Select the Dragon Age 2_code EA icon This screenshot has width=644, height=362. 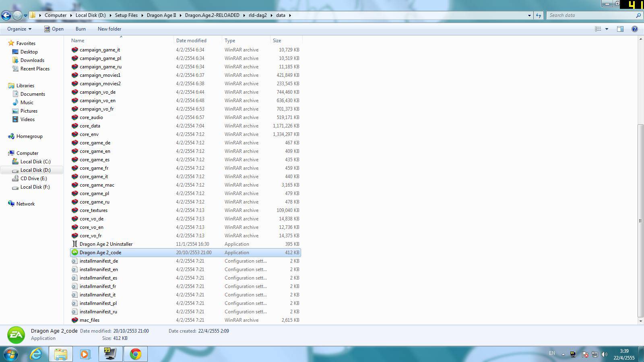[x=74, y=253]
